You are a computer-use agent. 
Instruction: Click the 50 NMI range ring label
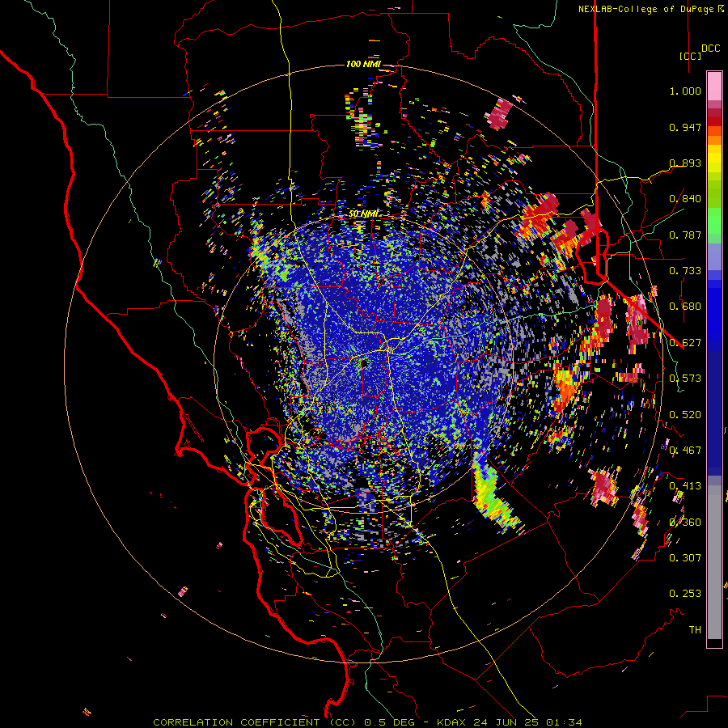click(x=363, y=214)
